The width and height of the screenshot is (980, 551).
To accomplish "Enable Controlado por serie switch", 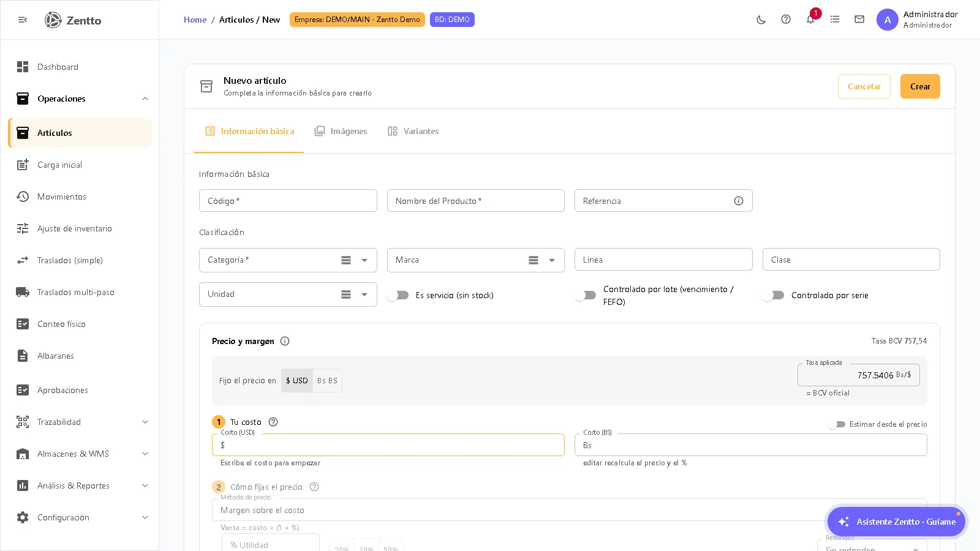I will (x=774, y=295).
